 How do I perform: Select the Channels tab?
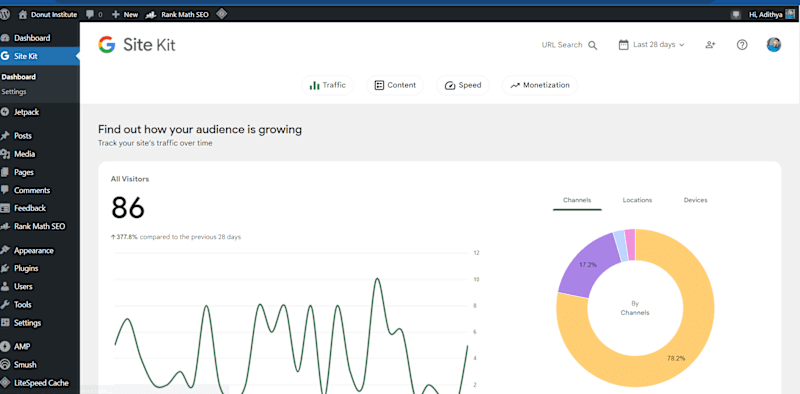pos(577,200)
